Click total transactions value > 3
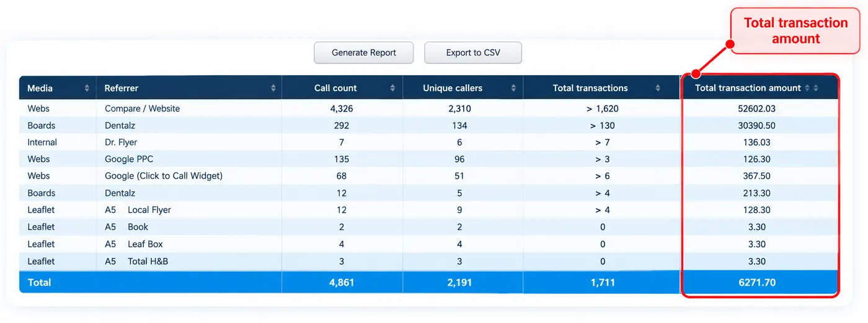The height and width of the screenshot is (323, 868). pos(602,159)
